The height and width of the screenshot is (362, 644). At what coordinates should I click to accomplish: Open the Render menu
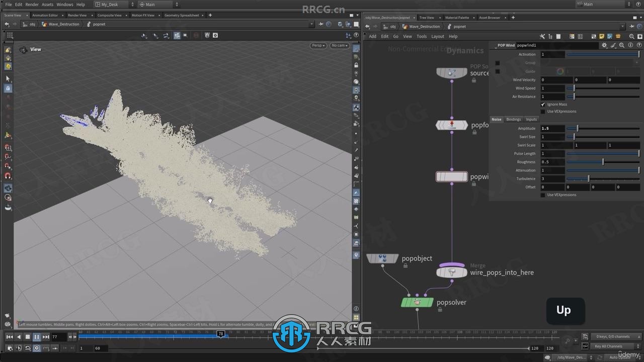[x=32, y=5]
